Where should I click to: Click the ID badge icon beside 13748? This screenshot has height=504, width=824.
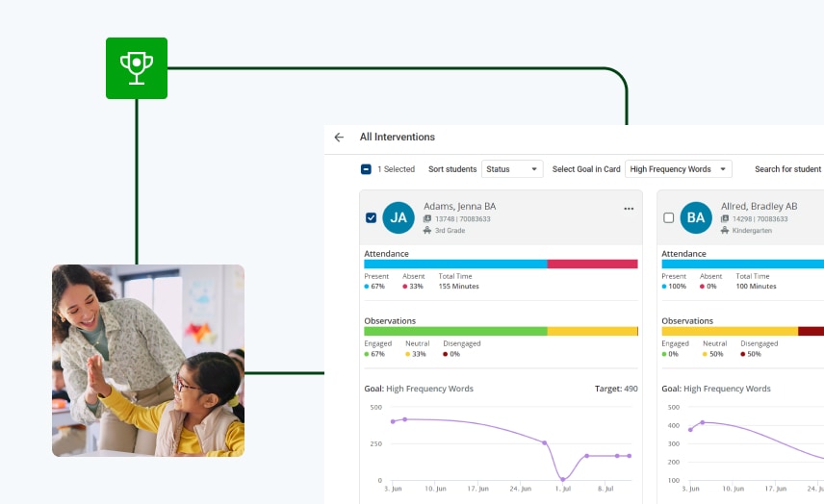(427, 219)
